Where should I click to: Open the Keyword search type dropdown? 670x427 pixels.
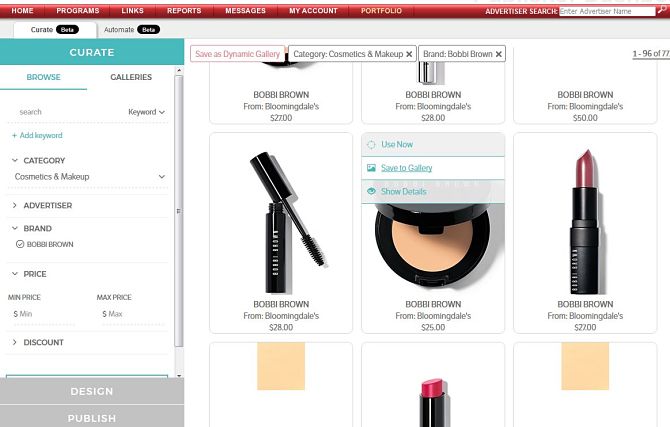pyautogui.click(x=146, y=112)
